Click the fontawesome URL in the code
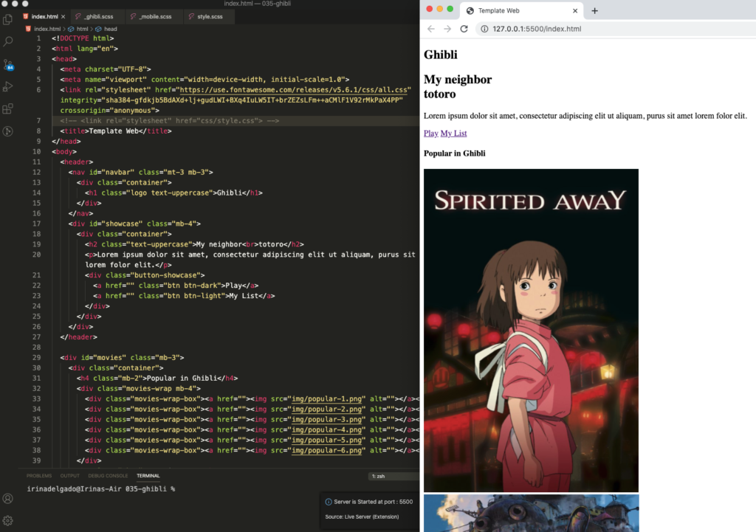Viewport: 756px width, 532px height. coord(294,89)
